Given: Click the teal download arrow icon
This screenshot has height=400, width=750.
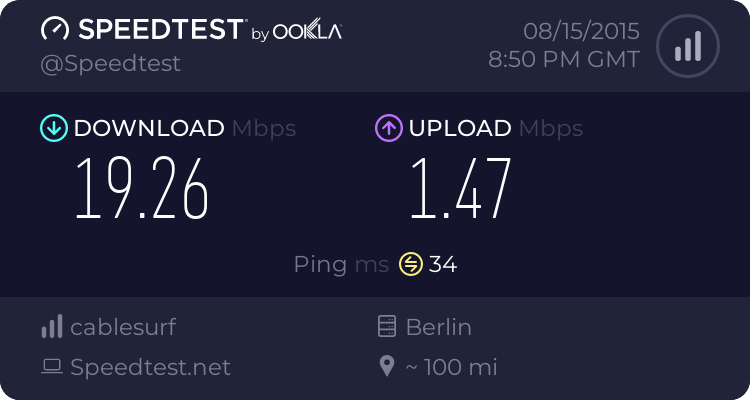Looking at the screenshot, I should tap(52, 128).
